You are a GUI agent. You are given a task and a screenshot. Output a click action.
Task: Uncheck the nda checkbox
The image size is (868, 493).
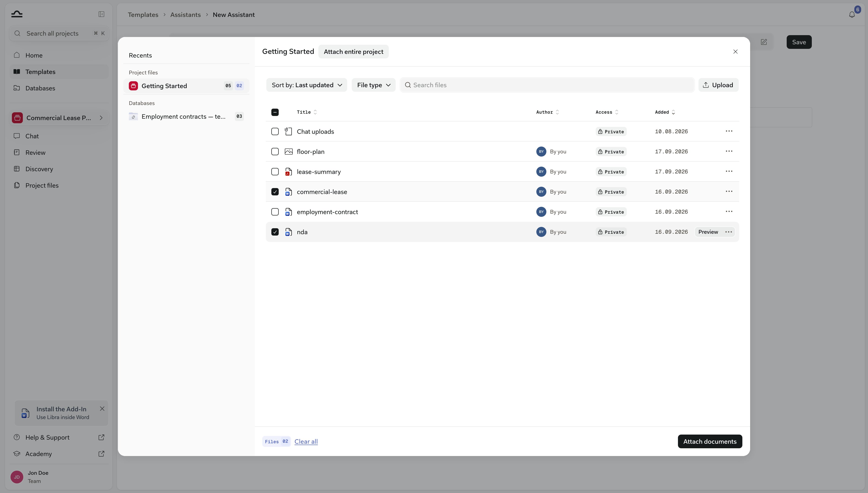pyautogui.click(x=275, y=232)
